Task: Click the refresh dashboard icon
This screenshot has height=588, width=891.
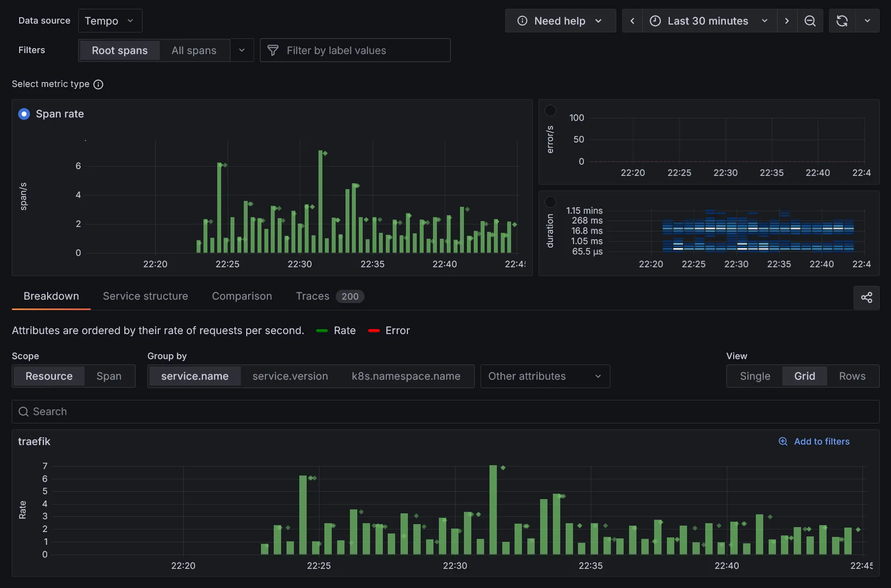Action: point(842,21)
